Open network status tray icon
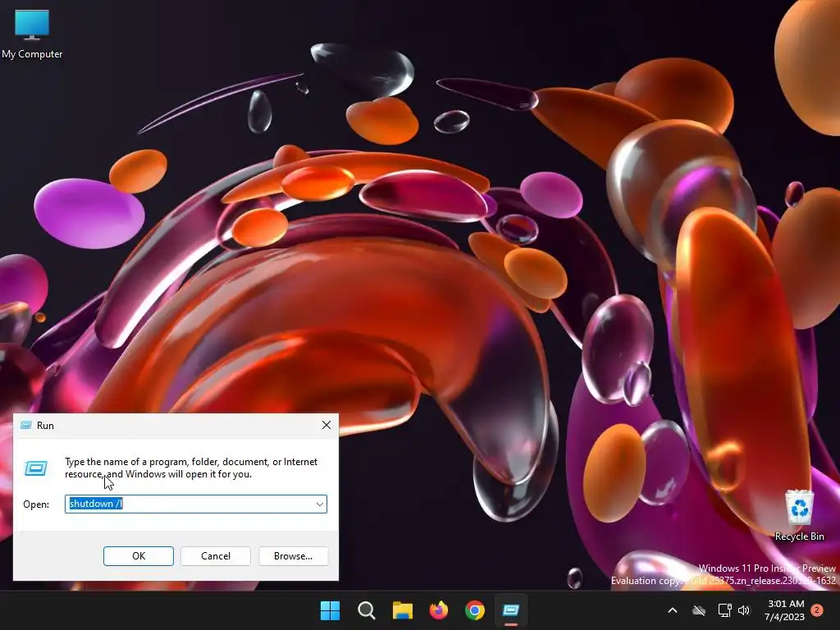 (x=725, y=610)
